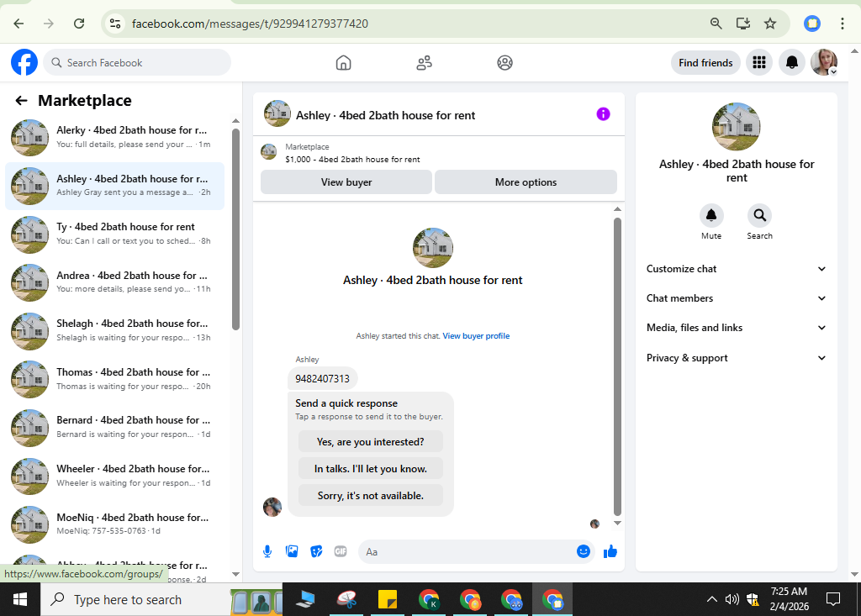
Task: Record a voice clip with microphone
Action: 267,551
